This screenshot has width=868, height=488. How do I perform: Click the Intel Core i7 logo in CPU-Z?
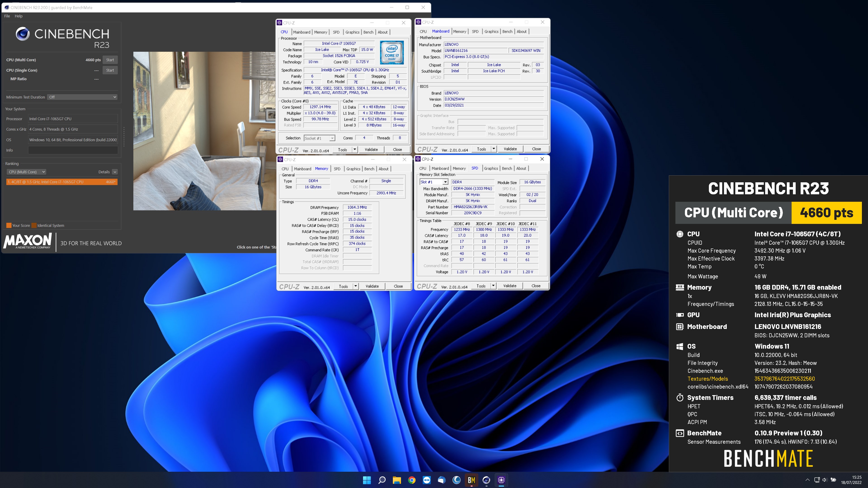pos(392,53)
